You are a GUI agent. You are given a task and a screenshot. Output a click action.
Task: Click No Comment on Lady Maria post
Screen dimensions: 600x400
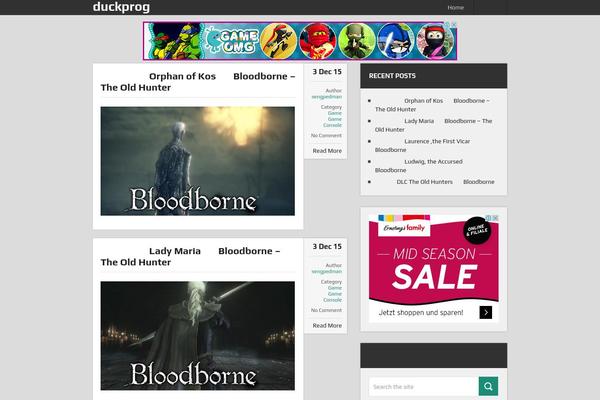click(326, 310)
